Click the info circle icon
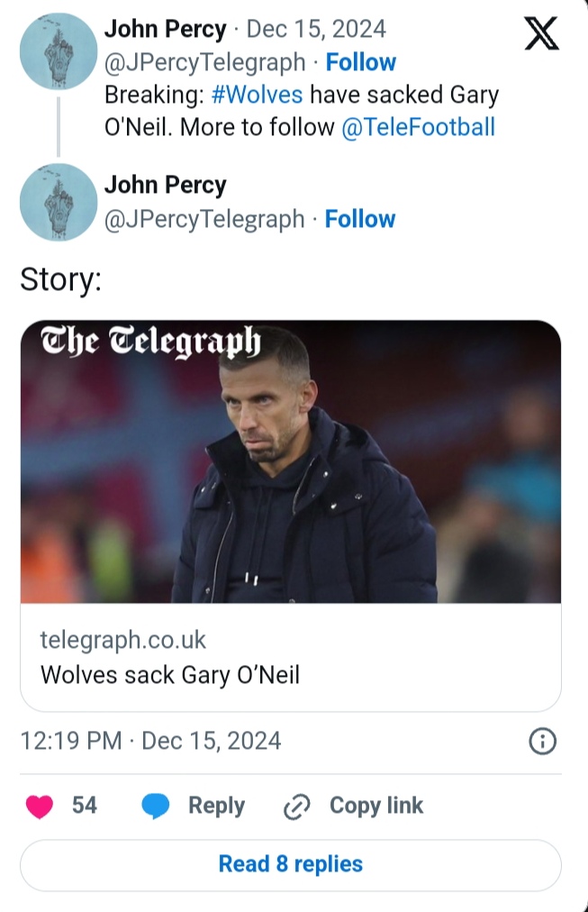 point(542,742)
